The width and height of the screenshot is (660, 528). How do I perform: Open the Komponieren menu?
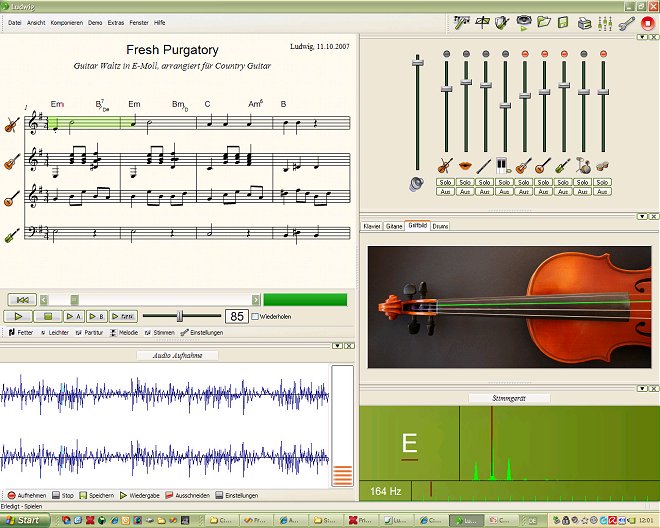click(67, 21)
